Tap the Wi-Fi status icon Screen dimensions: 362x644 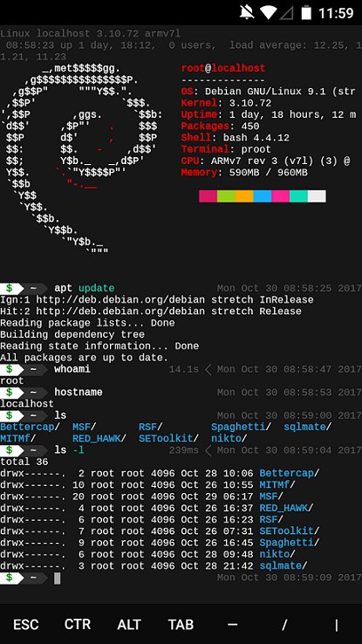click(270, 13)
